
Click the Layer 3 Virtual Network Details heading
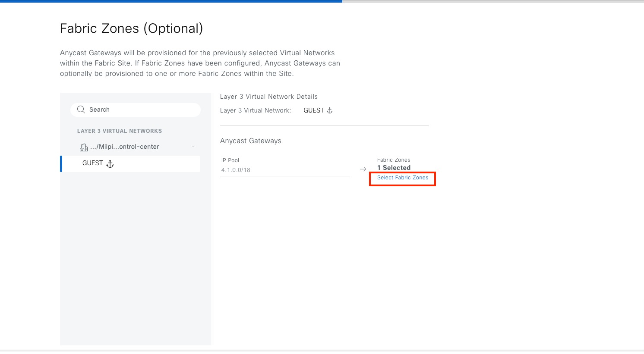[269, 97]
